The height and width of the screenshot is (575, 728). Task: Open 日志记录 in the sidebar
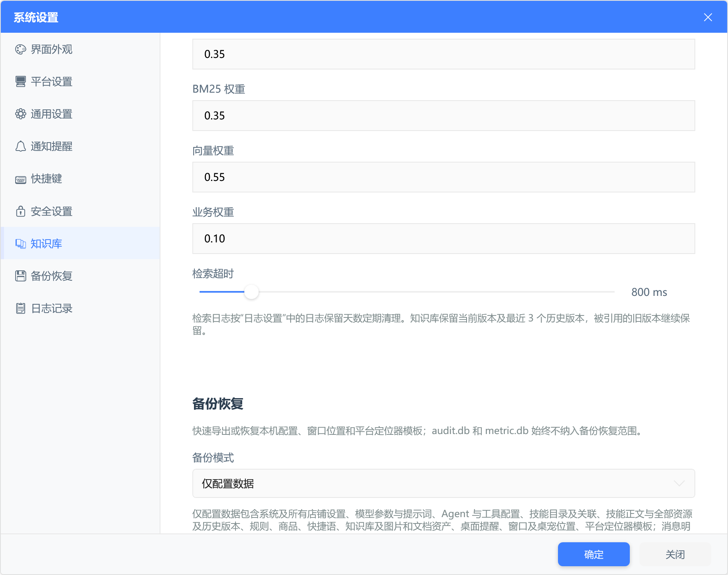pyautogui.click(x=80, y=308)
